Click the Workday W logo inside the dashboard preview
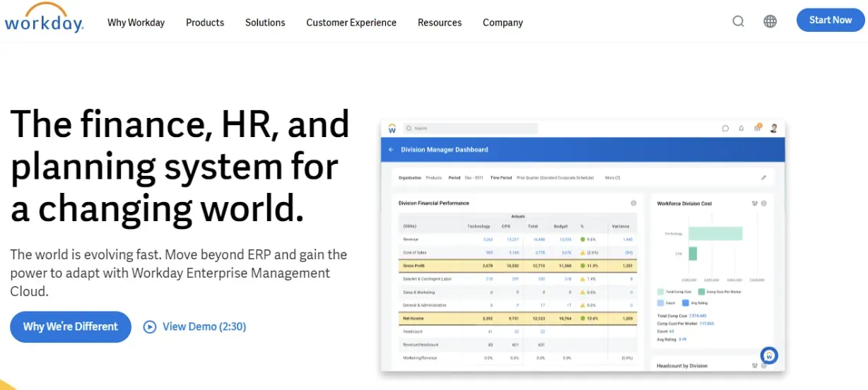The width and height of the screenshot is (868, 390). 392,129
